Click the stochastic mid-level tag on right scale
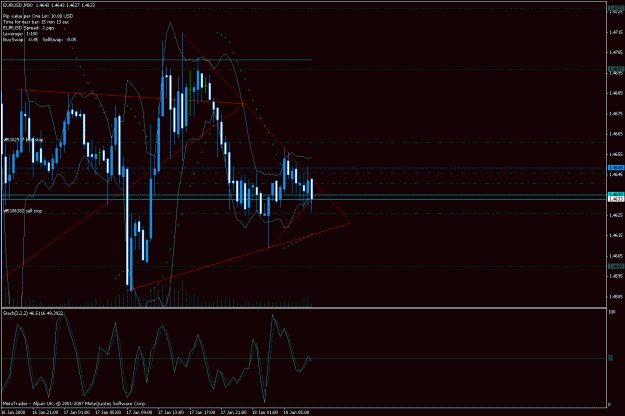625x416 pixels. pos(610,358)
